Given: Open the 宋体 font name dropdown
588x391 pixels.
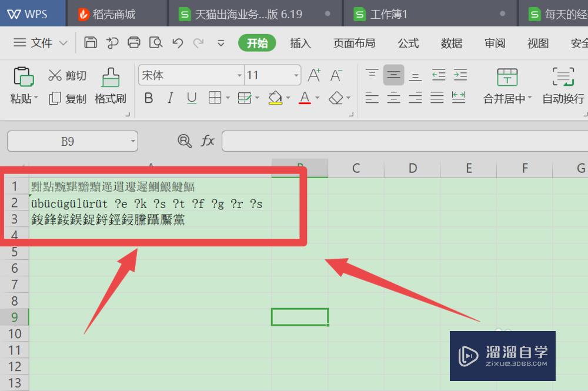Looking at the screenshot, I should pos(238,75).
